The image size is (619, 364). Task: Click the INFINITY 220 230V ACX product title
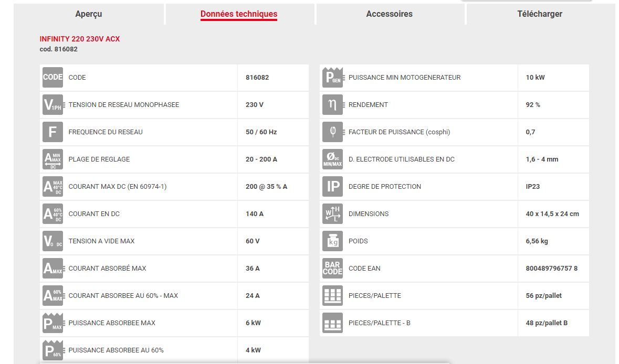tap(80, 39)
